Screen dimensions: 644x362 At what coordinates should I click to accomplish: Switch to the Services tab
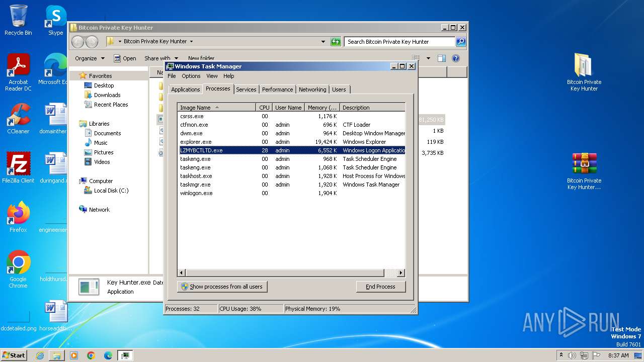click(246, 89)
